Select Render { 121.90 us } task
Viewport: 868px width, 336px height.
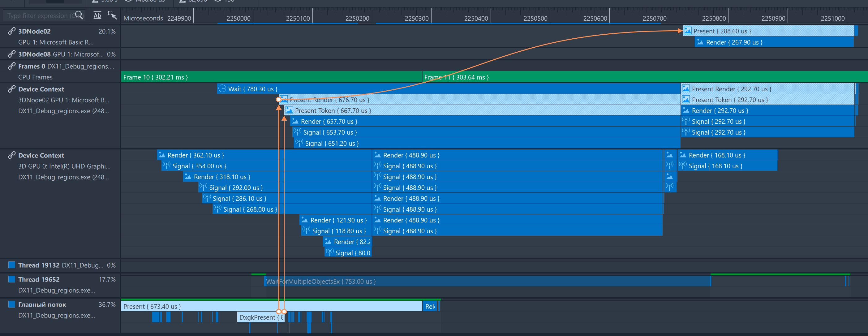click(x=335, y=220)
